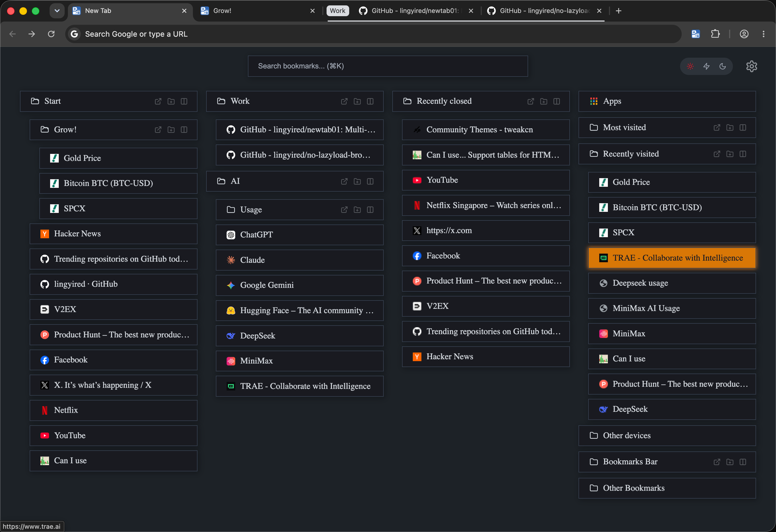Switch to the New Tab browser tab

pos(130,11)
